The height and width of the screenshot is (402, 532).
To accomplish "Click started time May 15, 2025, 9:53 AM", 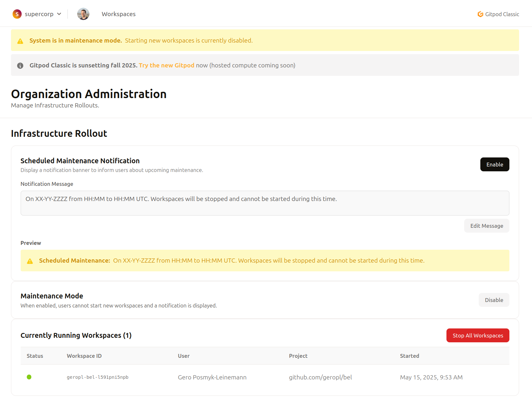I will click(431, 377).
